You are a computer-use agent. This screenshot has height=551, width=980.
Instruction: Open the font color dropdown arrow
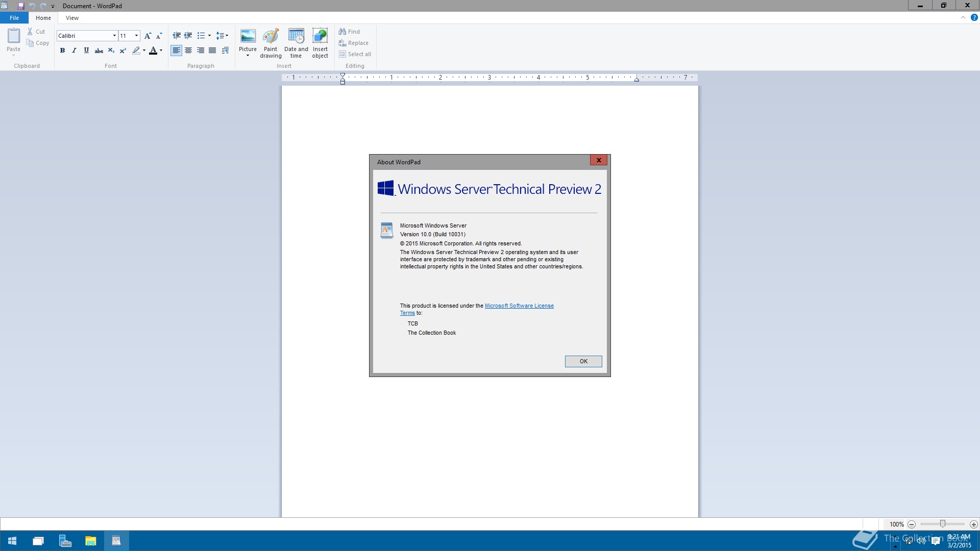(161, 51)
